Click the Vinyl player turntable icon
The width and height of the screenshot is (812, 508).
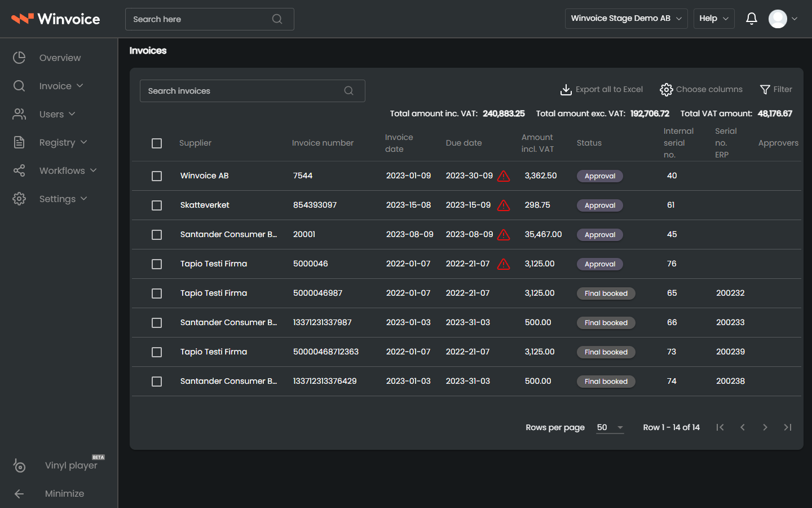click(x=19, y=465)
